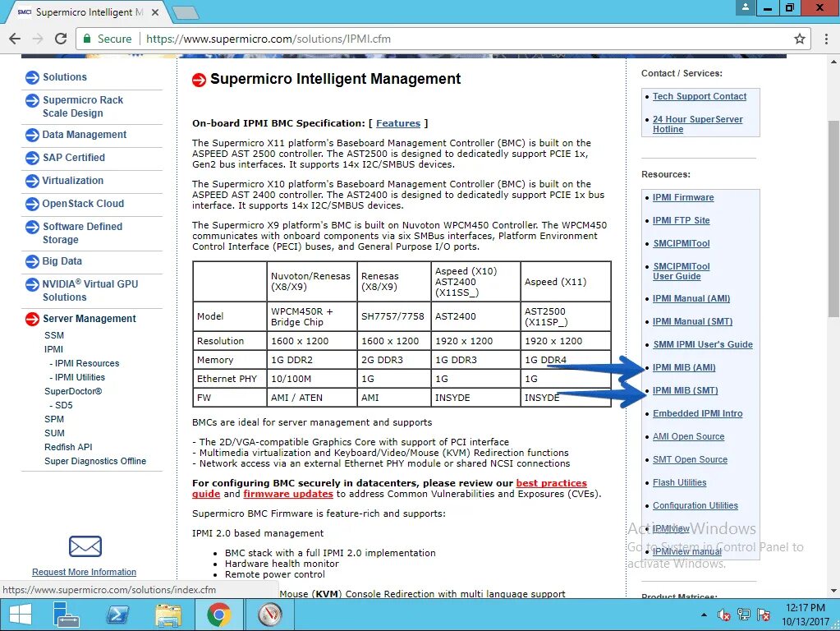Click the arrow icon beside Virtualization
This screenshot has height=631, width=840.
coord(32,182)
